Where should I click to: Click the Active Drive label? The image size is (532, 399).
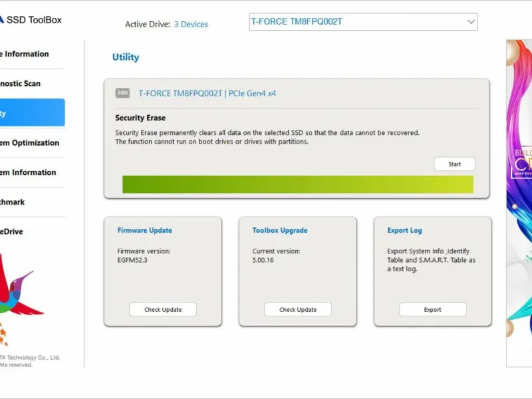(147, 25)
